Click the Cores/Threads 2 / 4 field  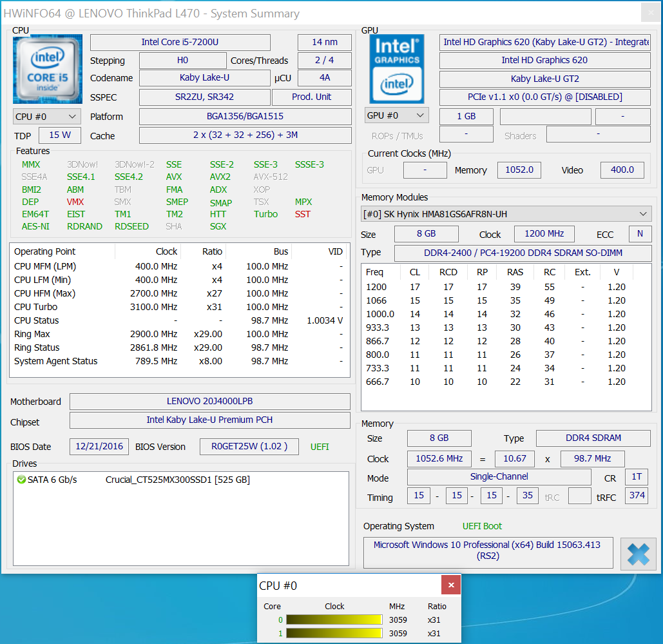(325, 61)
